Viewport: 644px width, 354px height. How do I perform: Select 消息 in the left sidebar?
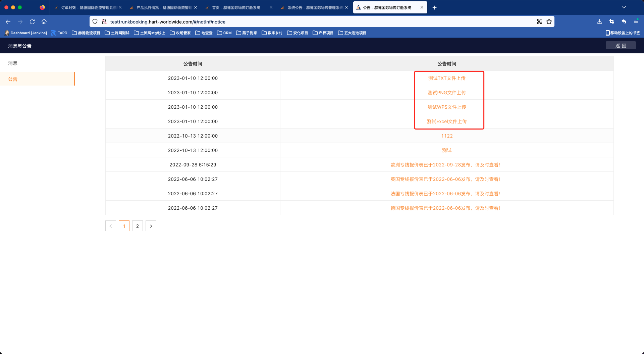pyautogui.click(x=13, y=63)
